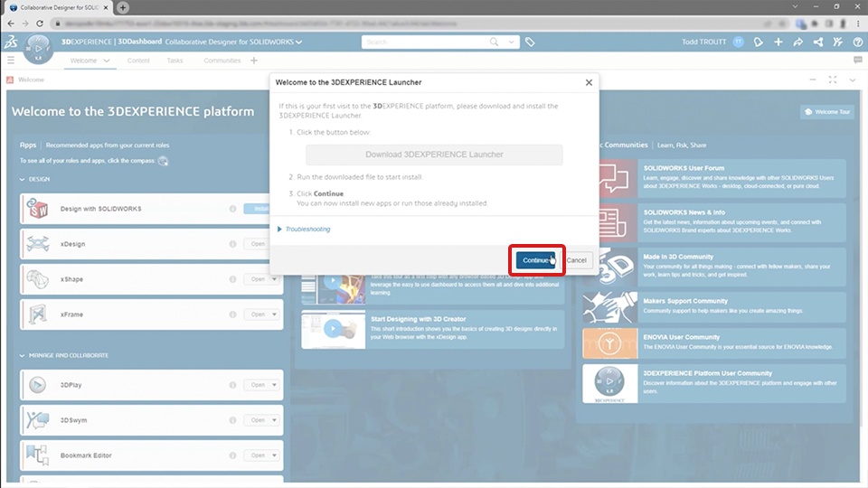This screenshot has width=868, height=488.
Task: Click the Share arrow icon in top bar
Action: [798, 42]
